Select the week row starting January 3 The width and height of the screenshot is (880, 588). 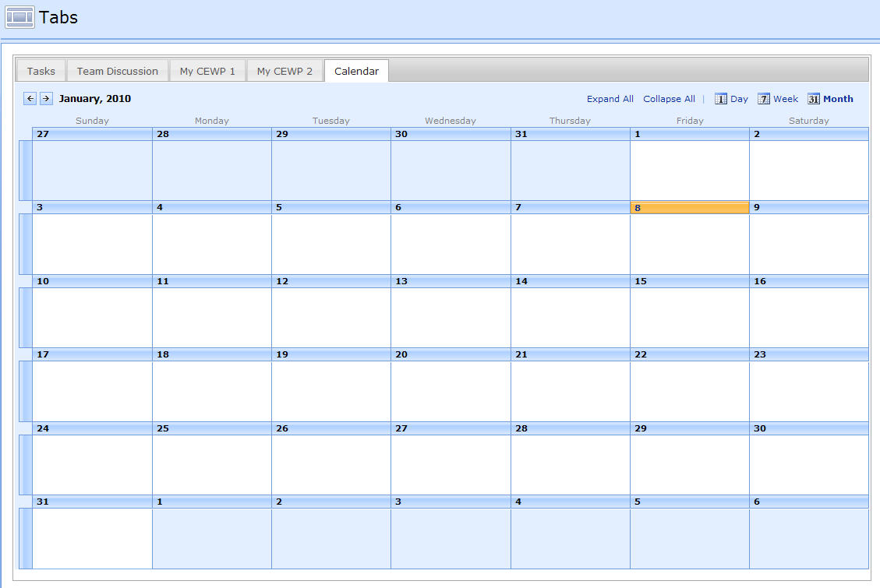pos(26,244)
